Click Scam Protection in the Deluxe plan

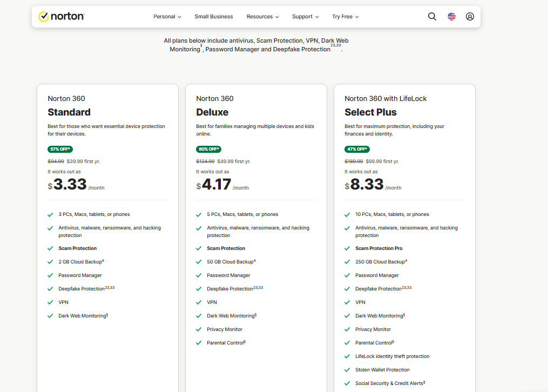click(x=226, y=248)
